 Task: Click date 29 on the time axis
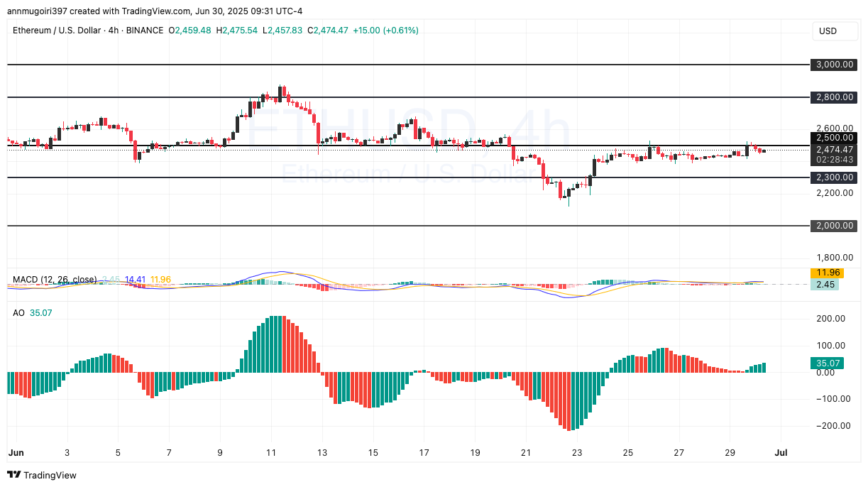tap(730, 452)
